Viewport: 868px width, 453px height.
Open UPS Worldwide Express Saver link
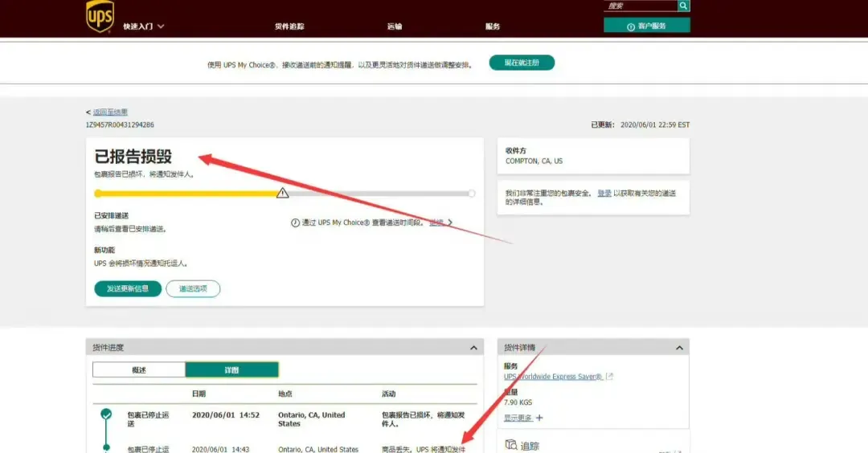click(552, 376)
